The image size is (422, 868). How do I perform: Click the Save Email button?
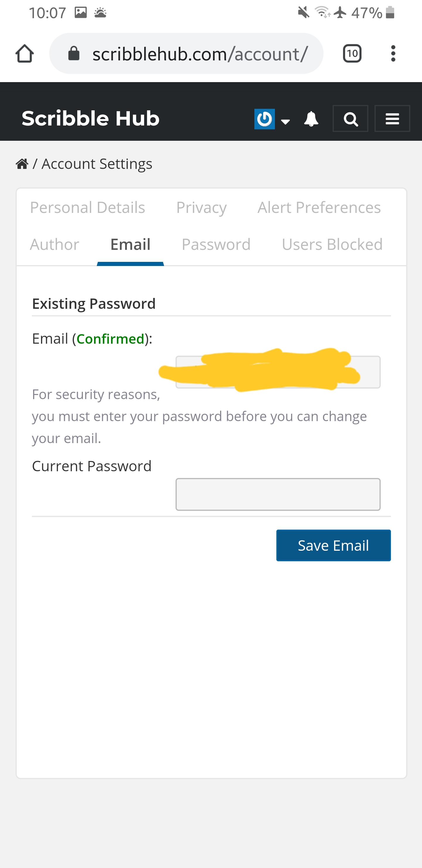tap(333, 545)
